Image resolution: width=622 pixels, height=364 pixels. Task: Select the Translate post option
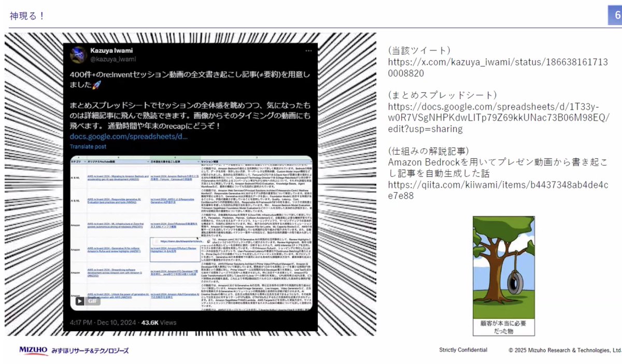88,147
